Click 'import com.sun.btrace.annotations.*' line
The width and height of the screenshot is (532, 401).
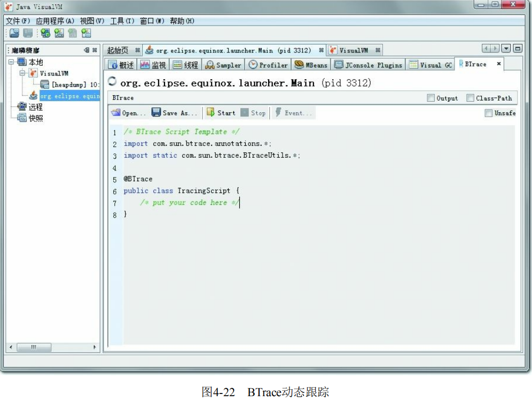click(198, 144)
